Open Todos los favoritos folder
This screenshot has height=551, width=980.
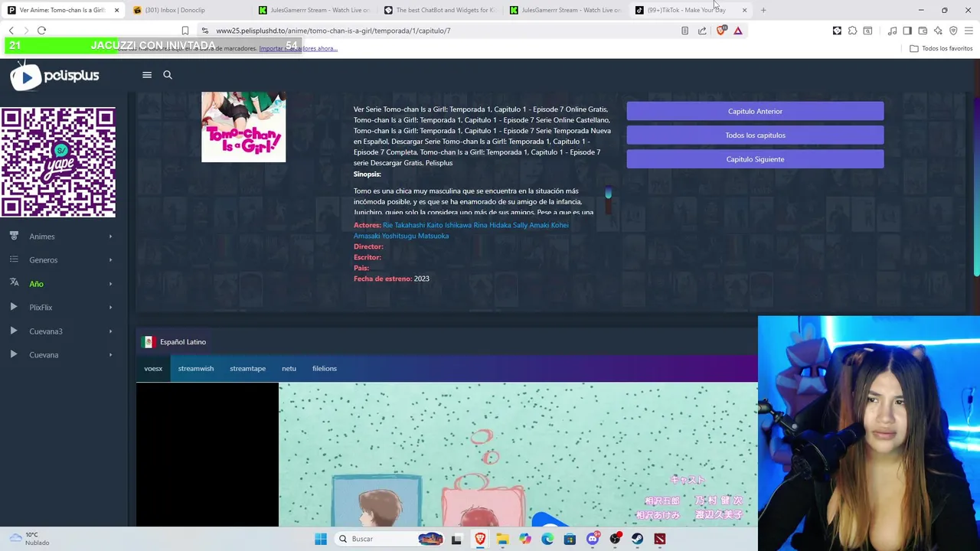pos(941,48)
